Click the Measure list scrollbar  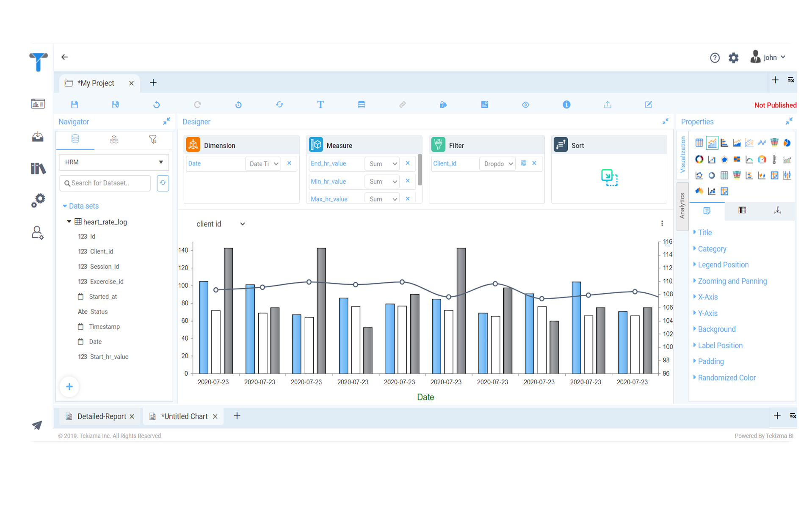pos(420,170)
